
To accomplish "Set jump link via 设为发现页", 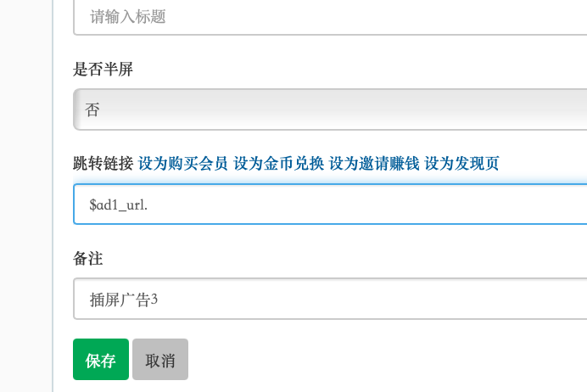I will point(467,164).
